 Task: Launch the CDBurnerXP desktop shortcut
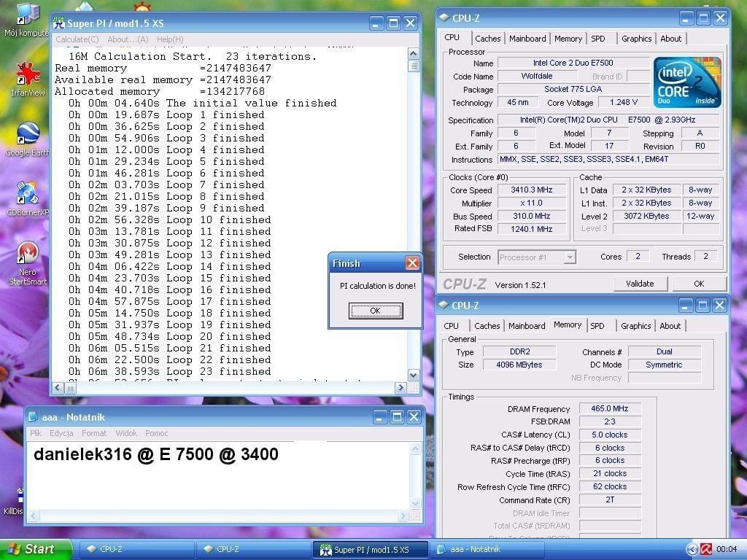point(27,199)
